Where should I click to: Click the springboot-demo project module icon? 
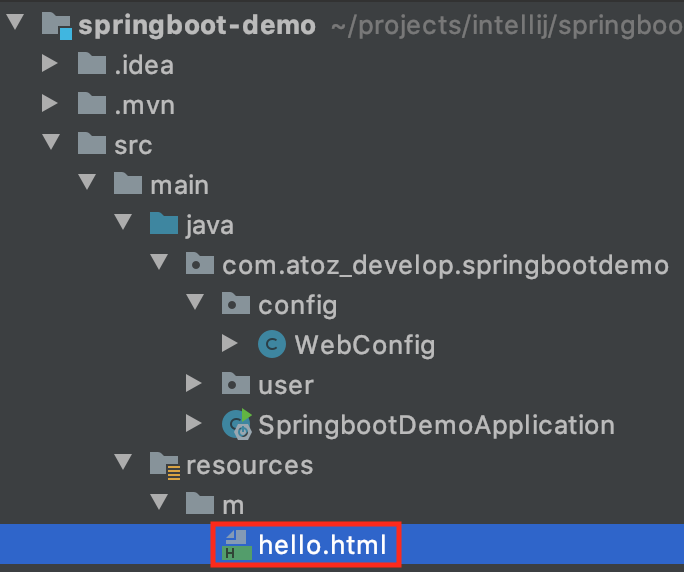coord(57,25)
